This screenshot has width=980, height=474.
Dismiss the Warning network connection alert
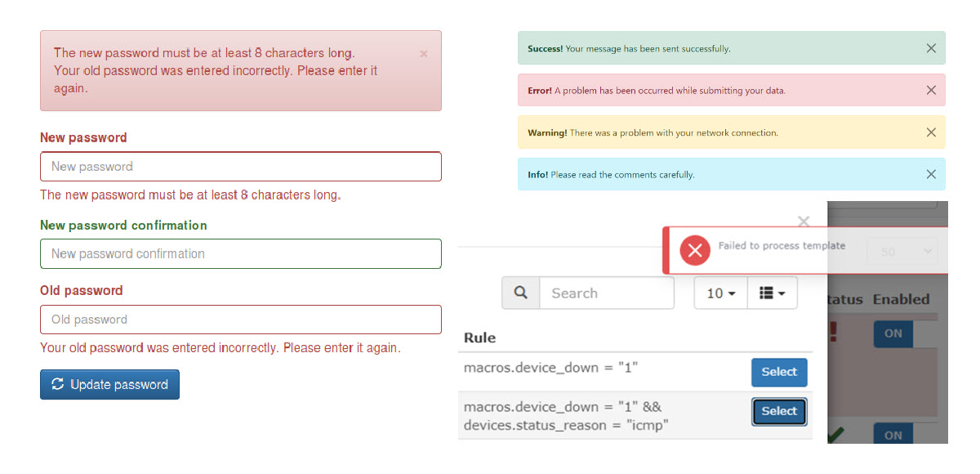931,132
